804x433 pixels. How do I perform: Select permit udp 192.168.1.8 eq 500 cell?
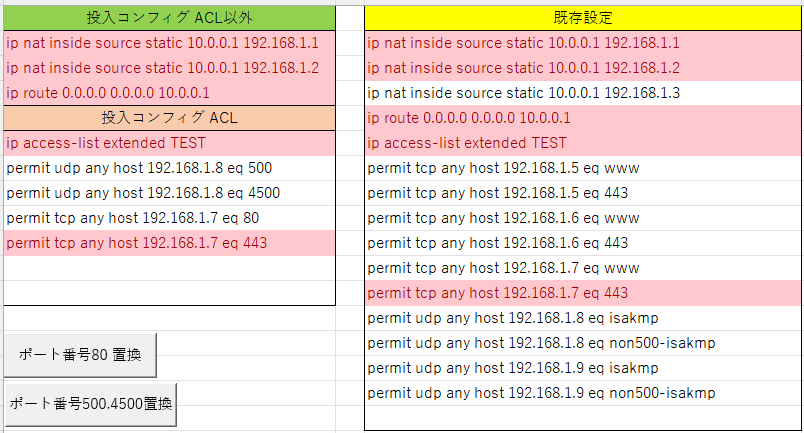[x=170, y=168]
